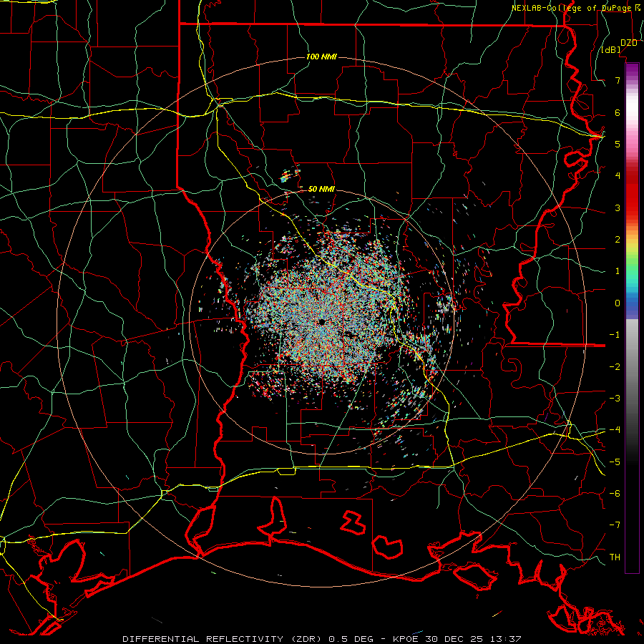Click the ZDR vertical color scale bar

click(632, 318)
